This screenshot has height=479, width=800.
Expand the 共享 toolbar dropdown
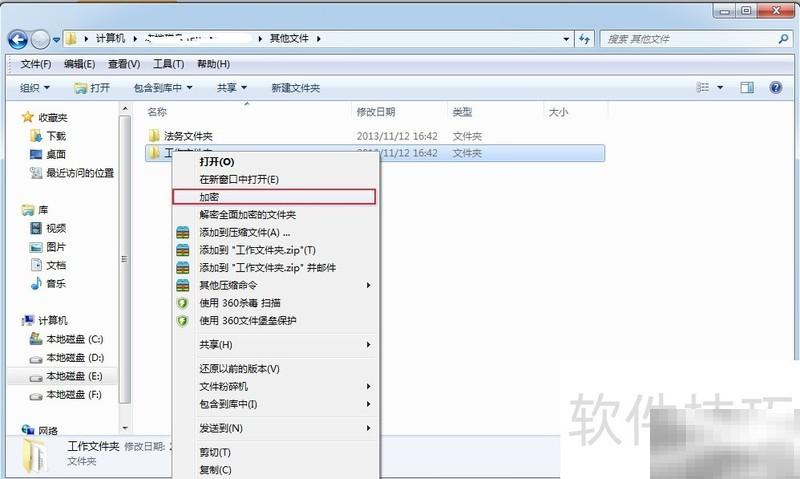click(231, 88)
